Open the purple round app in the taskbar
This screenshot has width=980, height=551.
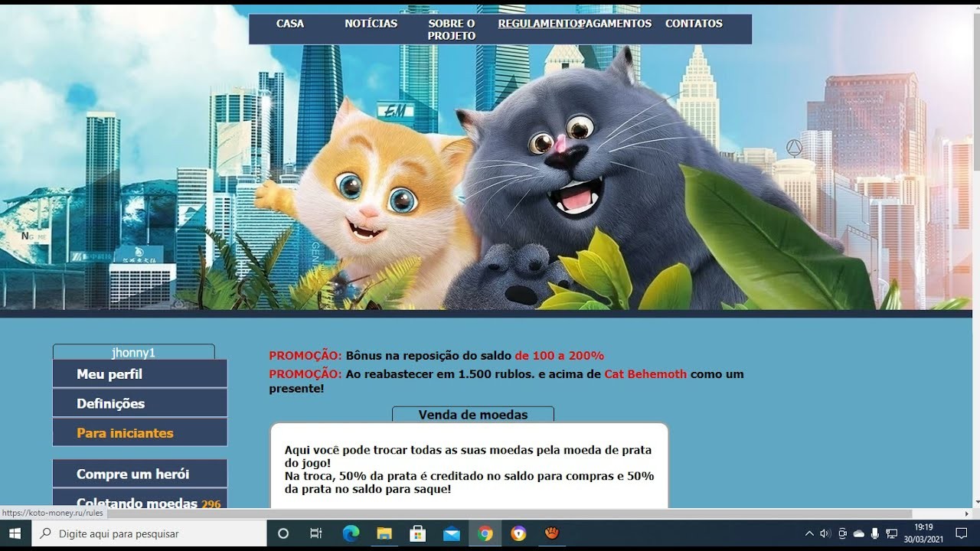point(519,533)
